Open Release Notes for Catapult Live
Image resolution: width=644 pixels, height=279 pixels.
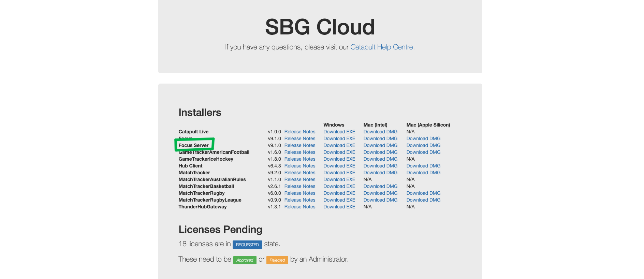(300, 132)
